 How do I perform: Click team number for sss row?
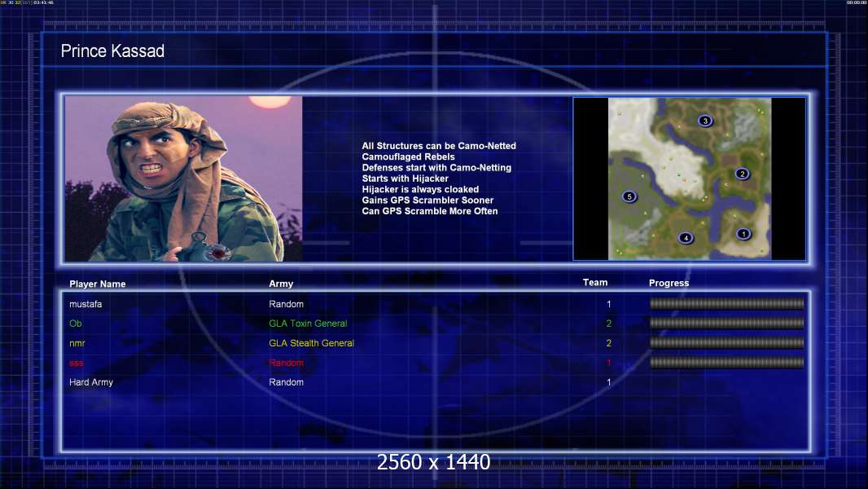609,363
